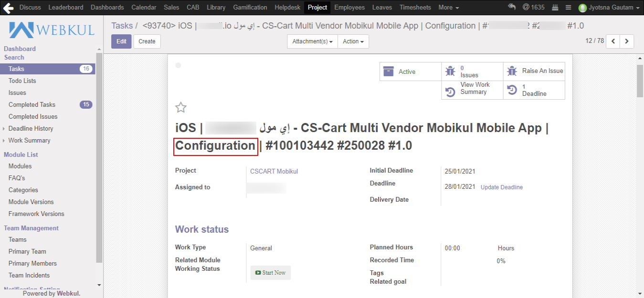Click the Jyotsna Gautam avatar icon
Screen dimensions: 644x298
582,8
